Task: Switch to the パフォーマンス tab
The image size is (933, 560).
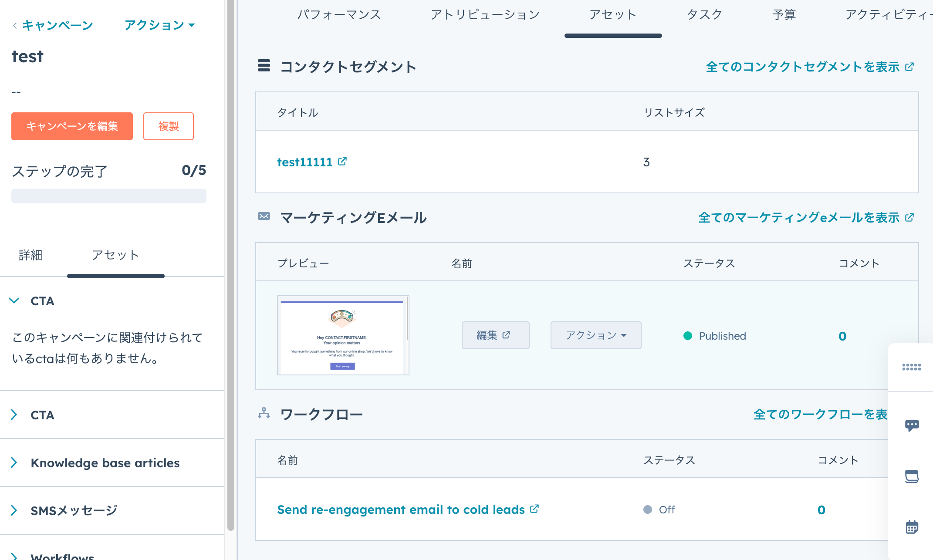Action: 339,15
